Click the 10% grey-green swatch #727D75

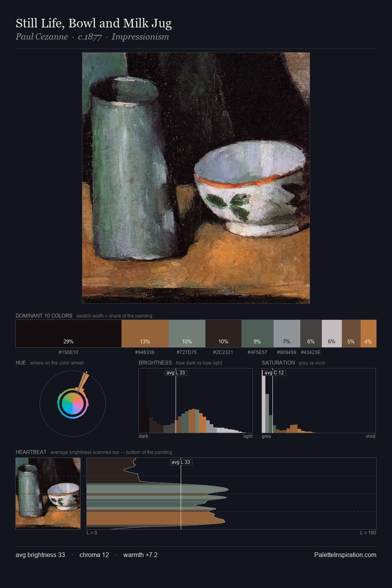[187, 334]
